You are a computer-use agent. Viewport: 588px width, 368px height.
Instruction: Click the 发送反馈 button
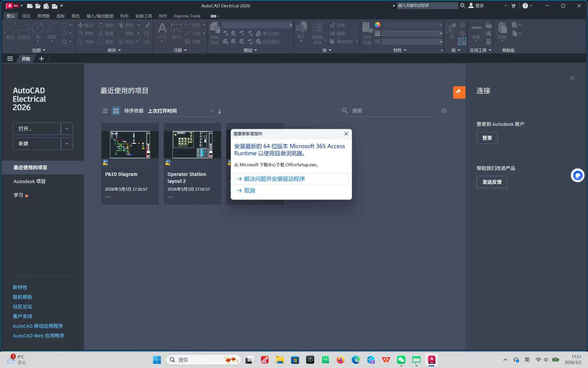click(x=492, y=182)
